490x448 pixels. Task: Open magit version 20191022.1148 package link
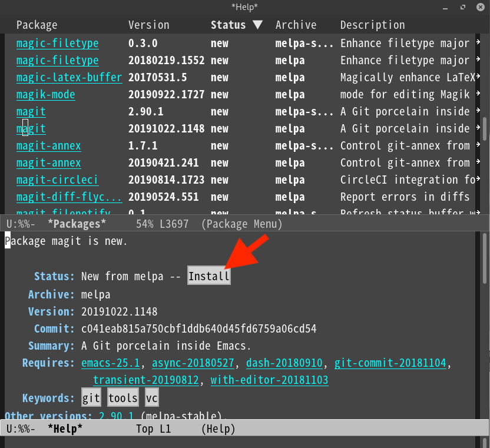click(x=31, y=129)
